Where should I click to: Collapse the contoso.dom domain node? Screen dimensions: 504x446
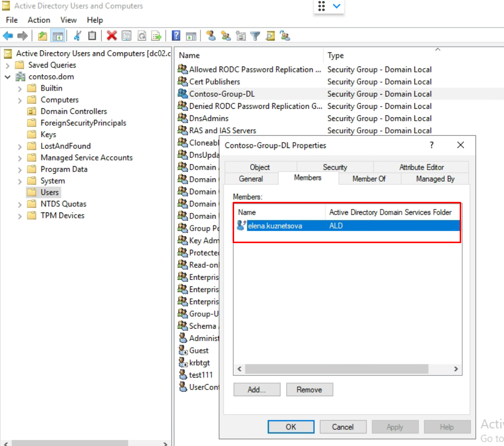coord(8,77)
